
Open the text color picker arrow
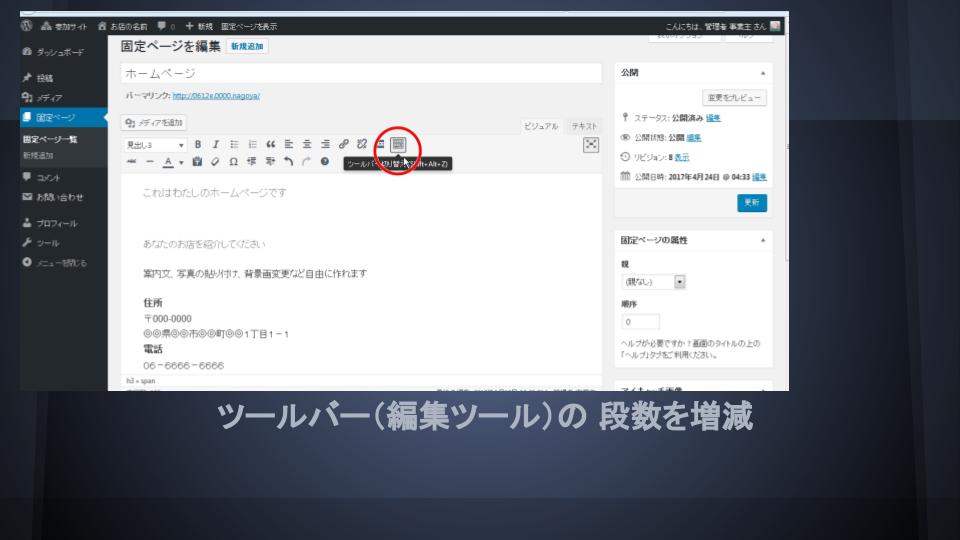tap(183, 162)
